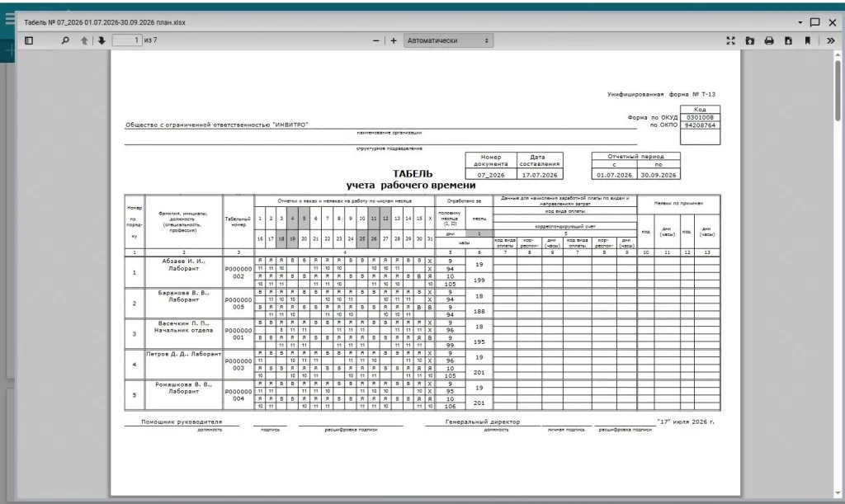
Task: Click the bookmark current view icon
Action: tap(807, 40)
